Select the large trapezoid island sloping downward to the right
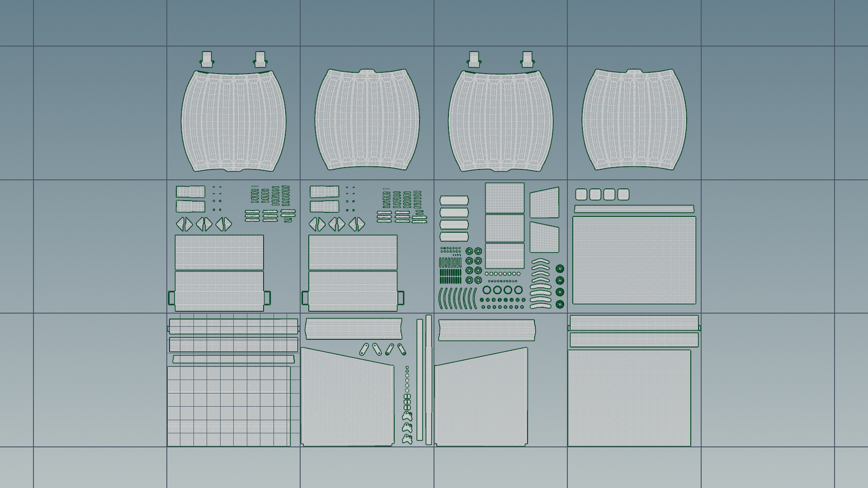 347,397
